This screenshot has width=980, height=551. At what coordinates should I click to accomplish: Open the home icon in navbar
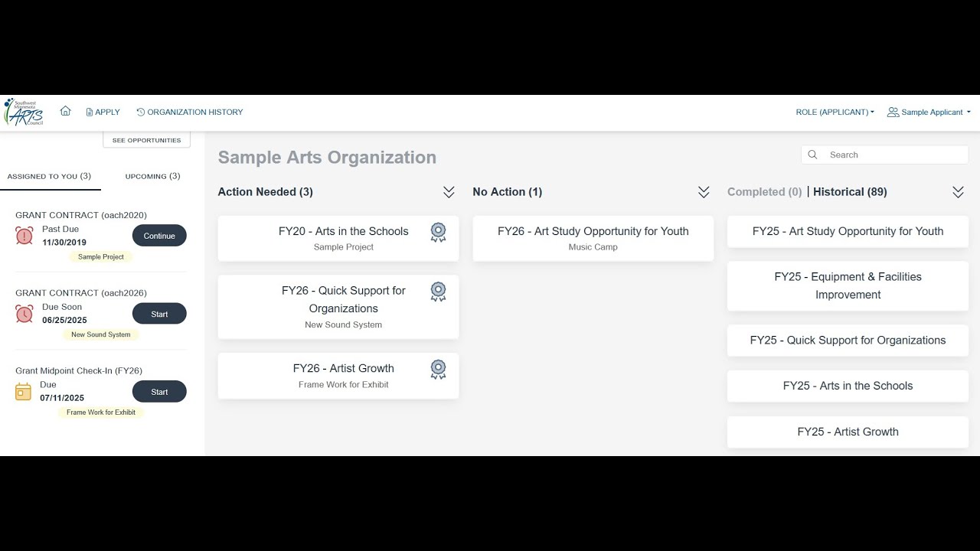[65, 111]
